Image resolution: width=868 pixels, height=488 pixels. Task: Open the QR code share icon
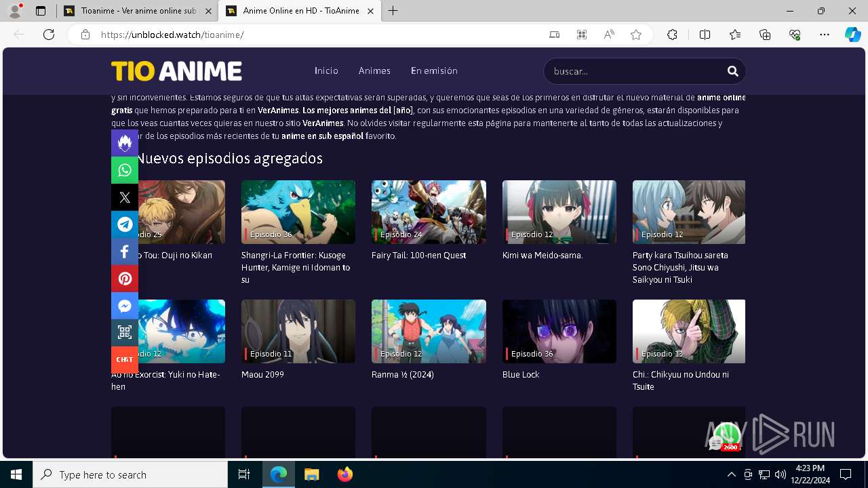125,333
